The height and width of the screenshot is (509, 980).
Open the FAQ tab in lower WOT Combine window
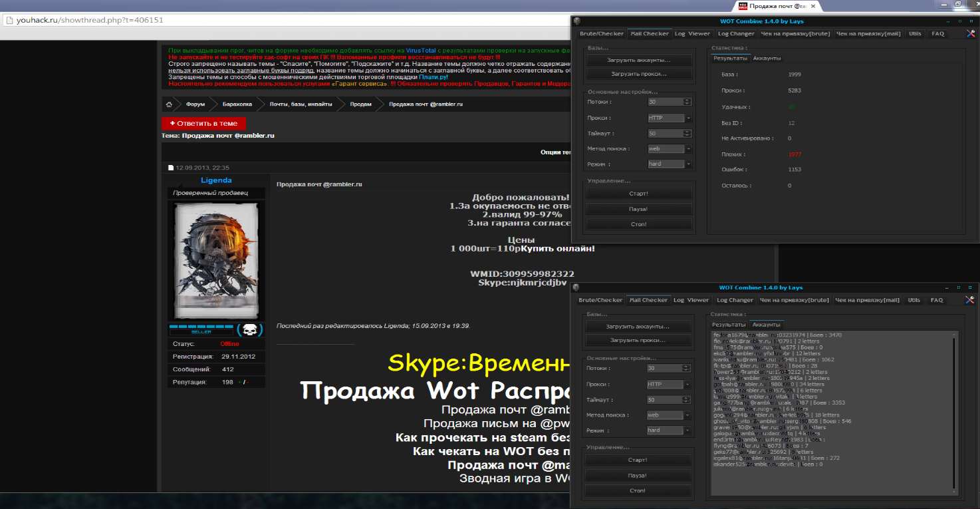pos(937,300)
